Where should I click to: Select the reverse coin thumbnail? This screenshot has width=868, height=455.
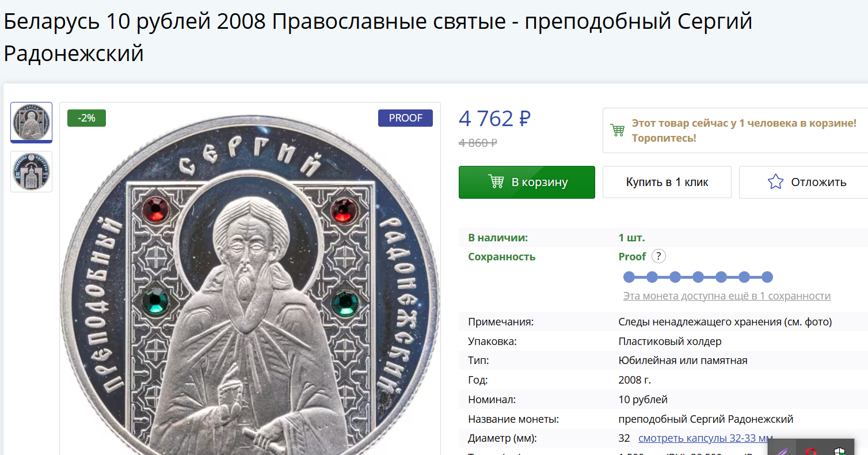[32, 172]
